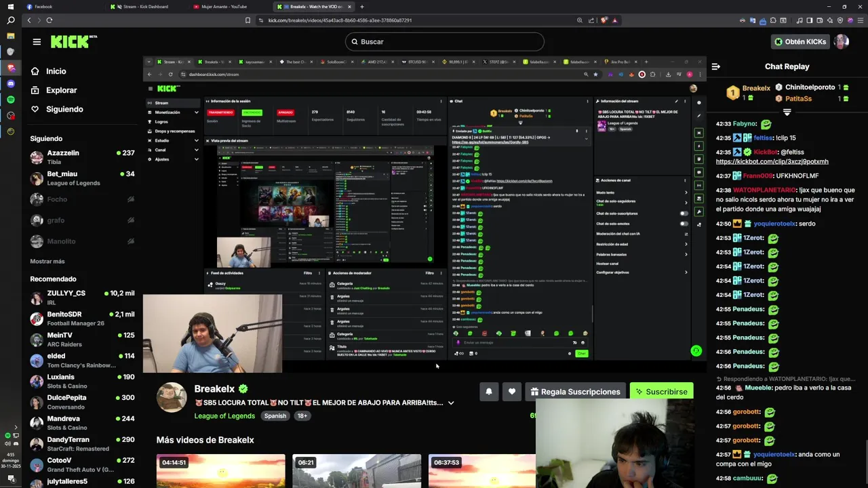Image resolution: width=868 pixels, height=488 pixels.
Task: Open CotooV recommended channel
Action: coord(83,465)
